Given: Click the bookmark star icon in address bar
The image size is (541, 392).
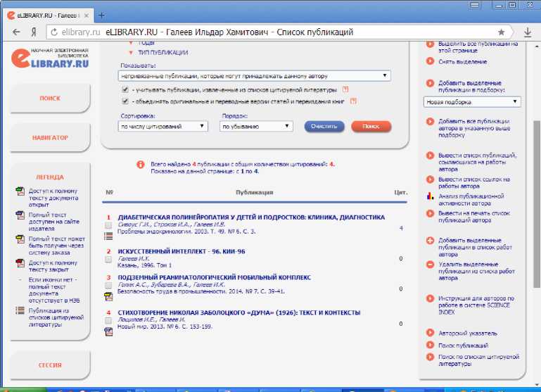Looking at the screenshot, I should point(501,32).
